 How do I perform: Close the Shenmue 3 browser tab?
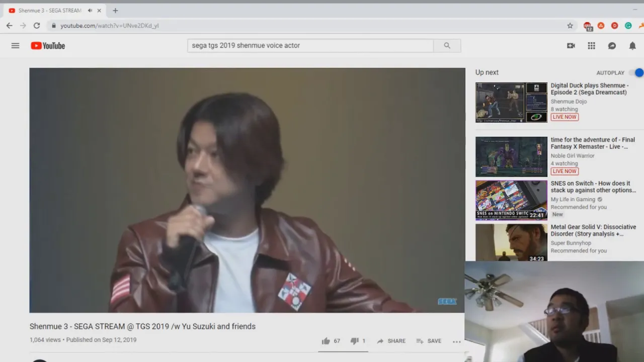click(99, 11)
